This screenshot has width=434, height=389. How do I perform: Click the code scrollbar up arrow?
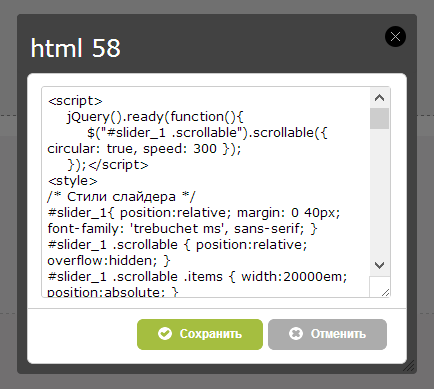point(379,98)
